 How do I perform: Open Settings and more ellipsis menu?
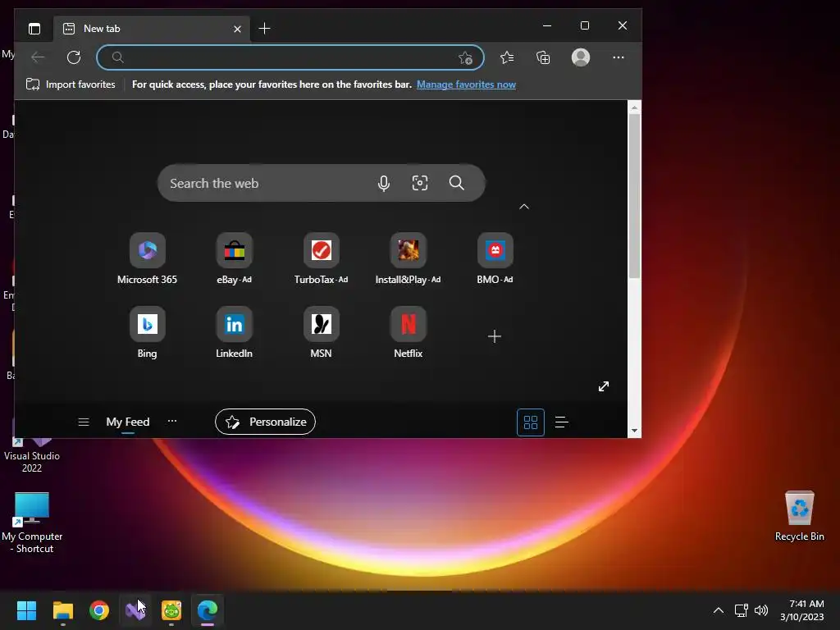click(619, 57)
